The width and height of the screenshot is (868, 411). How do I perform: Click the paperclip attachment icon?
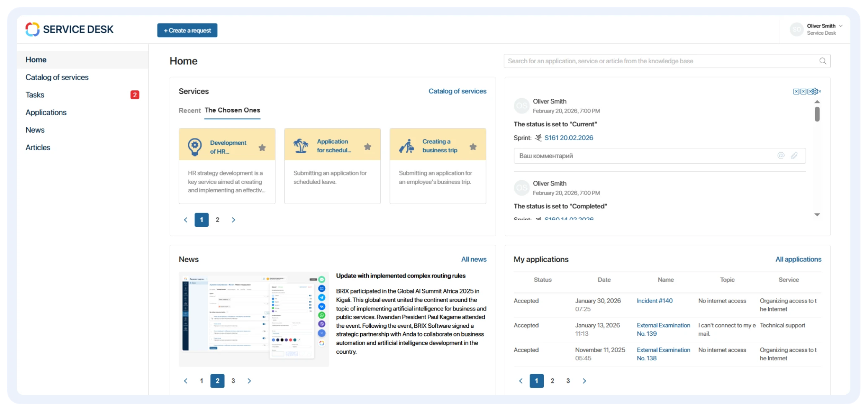click(794, 156)
